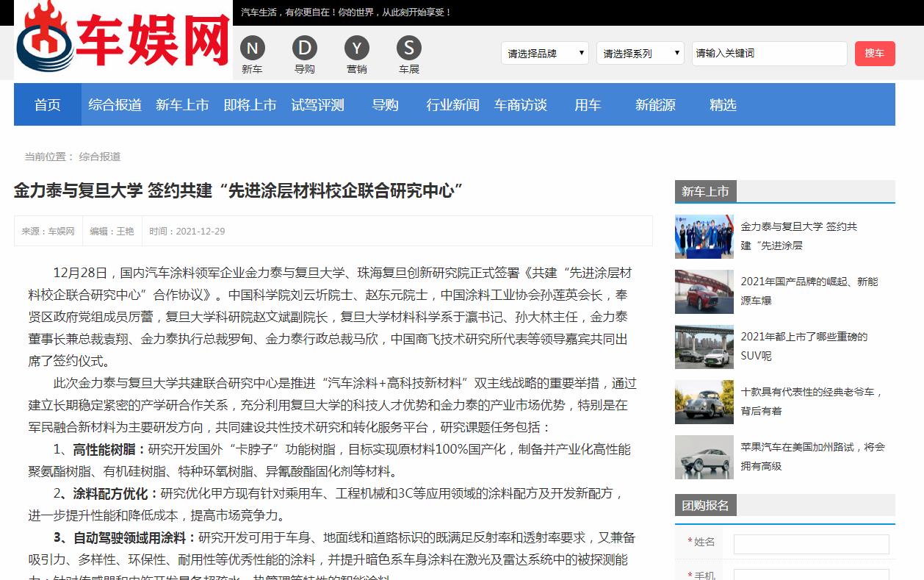
Task: Focus the 姓名 input field
Action: 811,544
